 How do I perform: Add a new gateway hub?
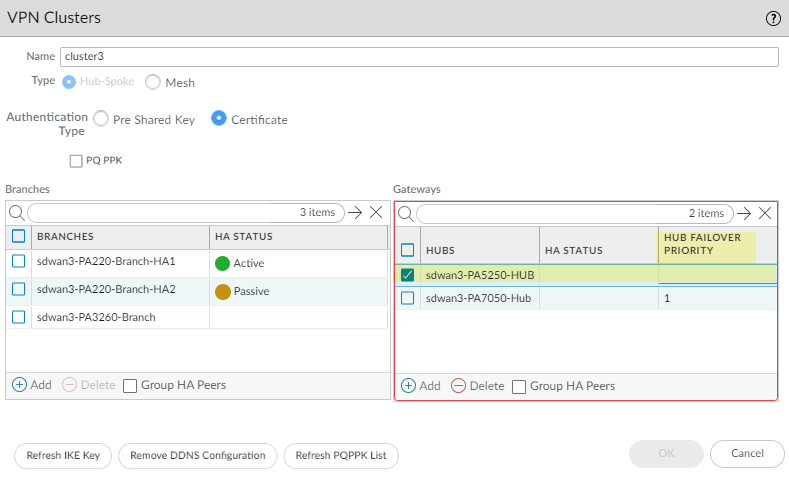(x=421, y=386)
